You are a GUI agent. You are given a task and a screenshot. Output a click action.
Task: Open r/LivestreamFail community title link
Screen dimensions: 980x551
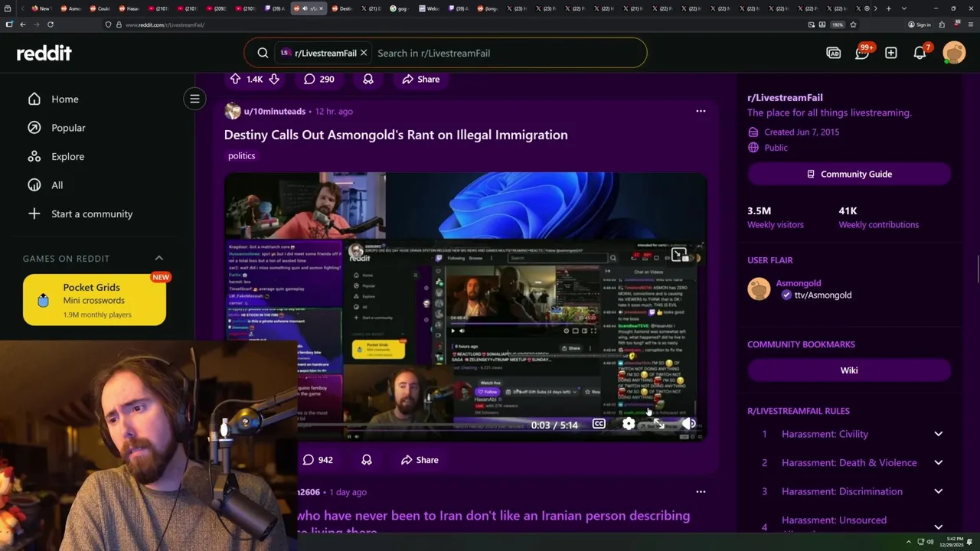tap(785, 97)
